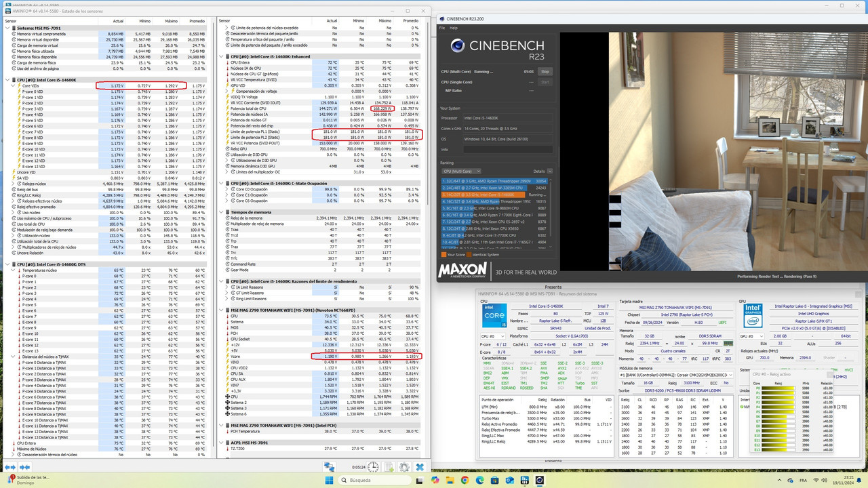The image size is (868, 488).
Task: Open the CPU #0 selector dropdown in summary
Action: (494, 336)
